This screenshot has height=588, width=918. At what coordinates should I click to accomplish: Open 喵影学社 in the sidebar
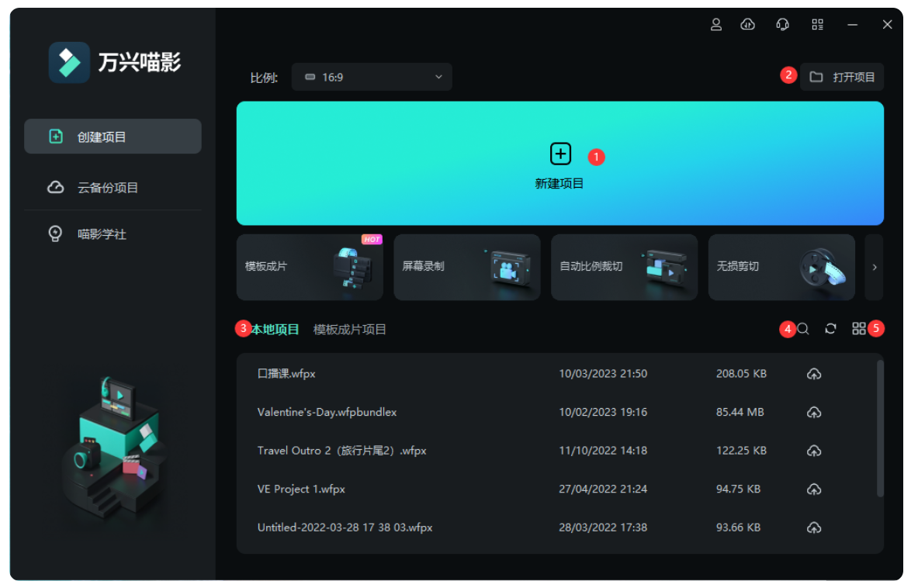[113, 233]
